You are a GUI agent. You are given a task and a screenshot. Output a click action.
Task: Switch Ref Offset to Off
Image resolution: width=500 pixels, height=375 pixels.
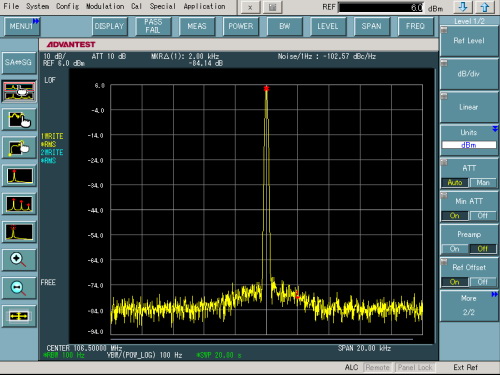point(483,282)
